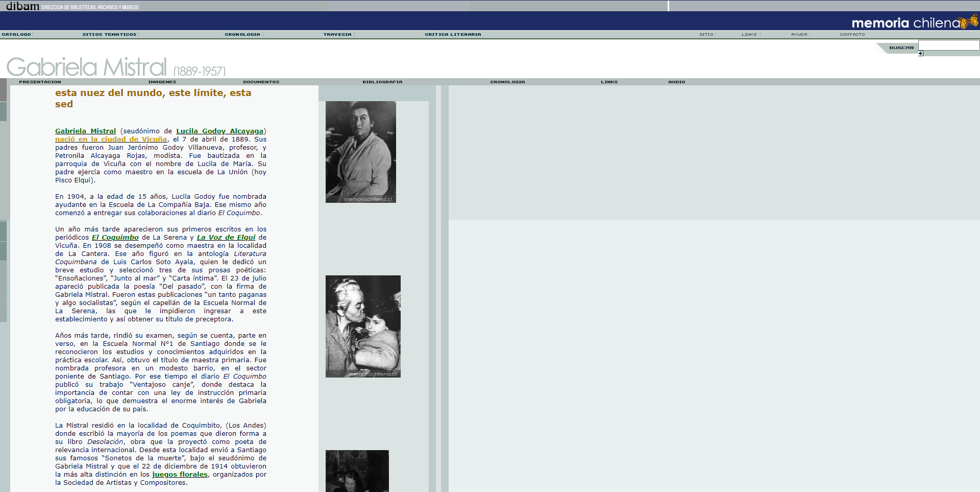Click the dibam logo
The height and width of the screenshot is (492, 980).
(x=22, y=6)
